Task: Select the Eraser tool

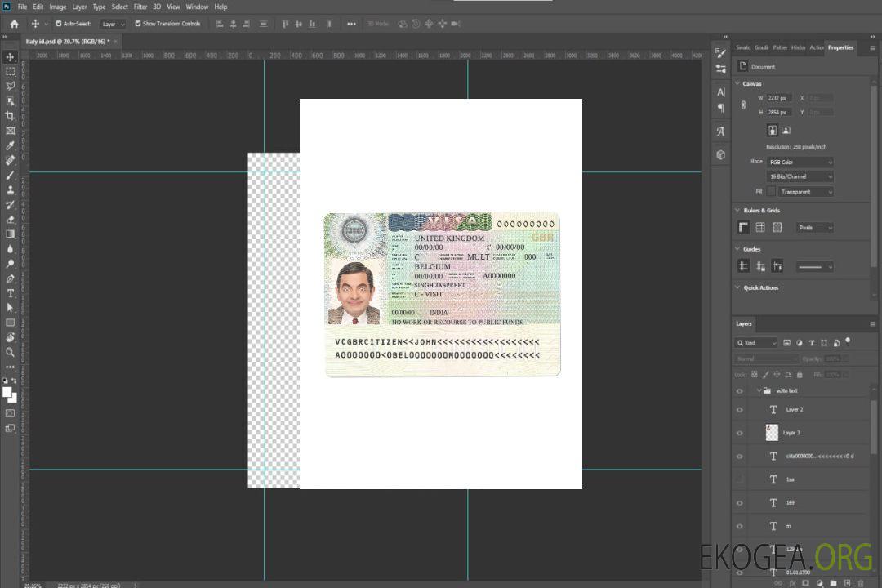Action: [x=10, y=220]
